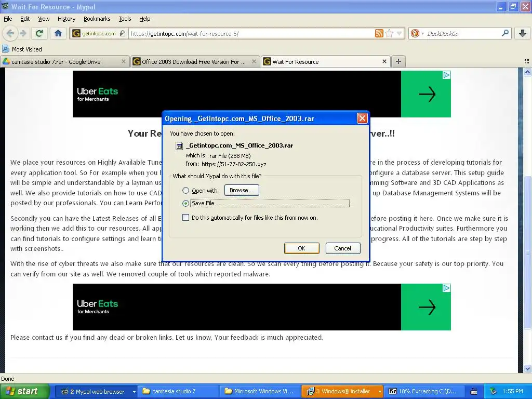Close the Opening file dialog with X
This screenshot has width=532, height=399.
pyautogui.click(x=362, y=118)
